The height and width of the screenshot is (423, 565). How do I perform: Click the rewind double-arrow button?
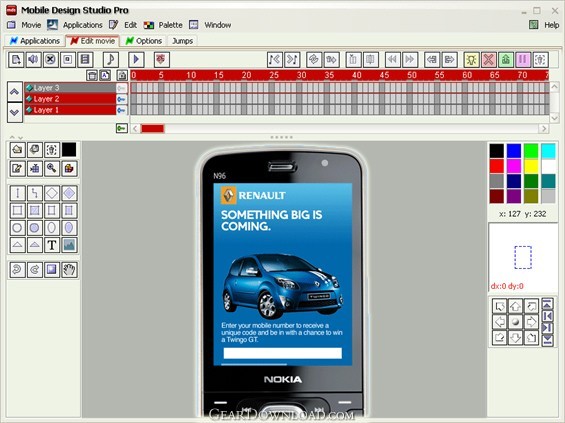click(x=392, y=59)
